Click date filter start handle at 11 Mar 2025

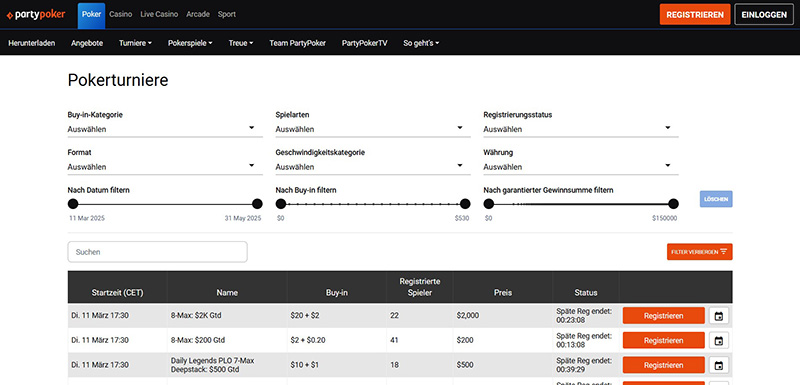pos(73,204)
